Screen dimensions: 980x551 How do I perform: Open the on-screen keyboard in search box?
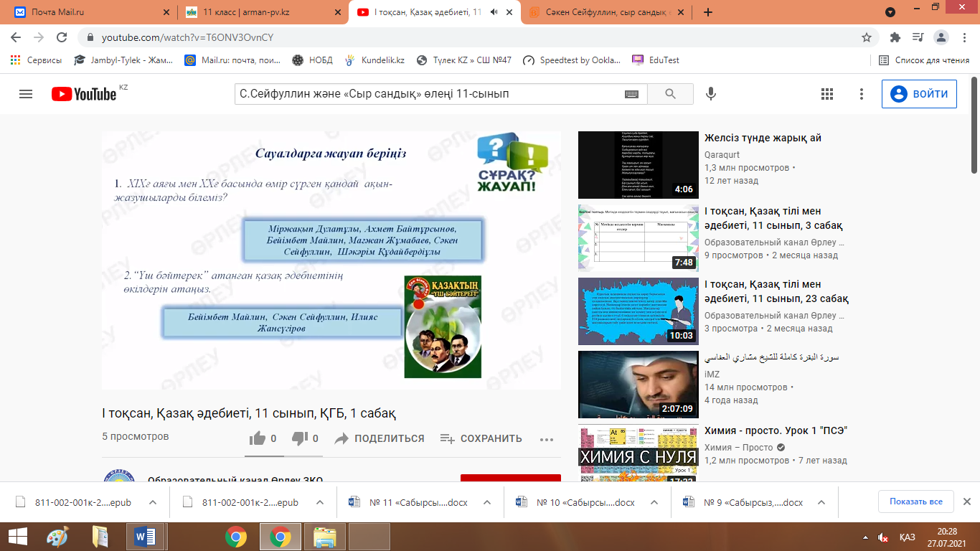(631, 94)
